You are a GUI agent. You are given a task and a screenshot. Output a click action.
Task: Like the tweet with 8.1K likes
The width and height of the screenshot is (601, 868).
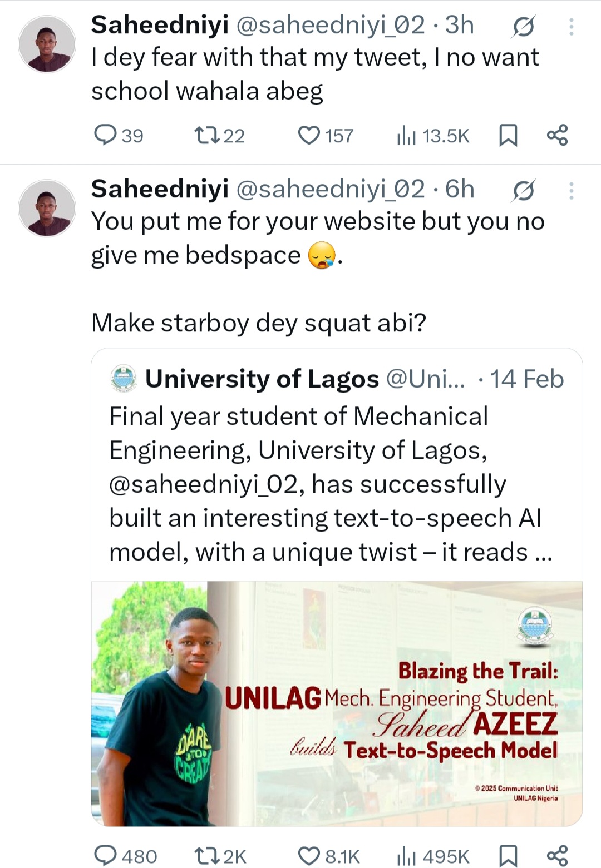pos(329,855)
